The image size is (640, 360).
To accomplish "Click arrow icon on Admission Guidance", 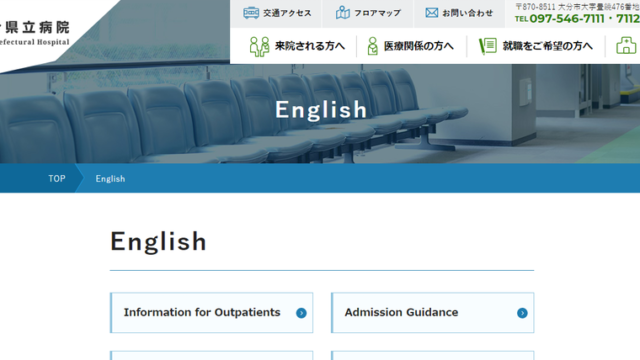I will coord(522,313).
